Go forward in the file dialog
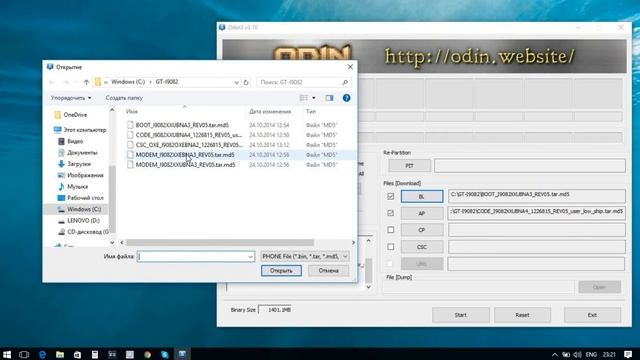The image size is (640, 360). (x=66, y=82)
